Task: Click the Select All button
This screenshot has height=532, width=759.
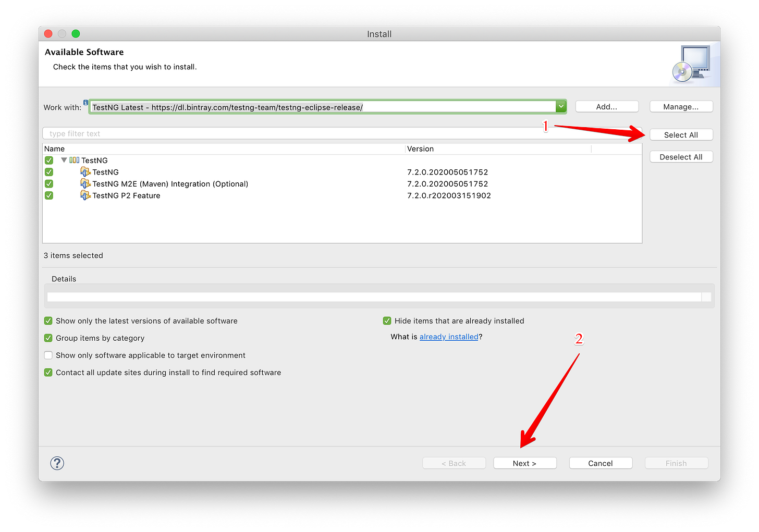Action: (681, 135)
